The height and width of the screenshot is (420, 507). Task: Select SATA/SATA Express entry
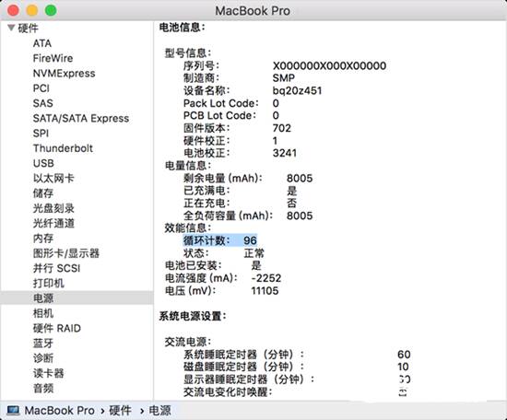[81, 118]
